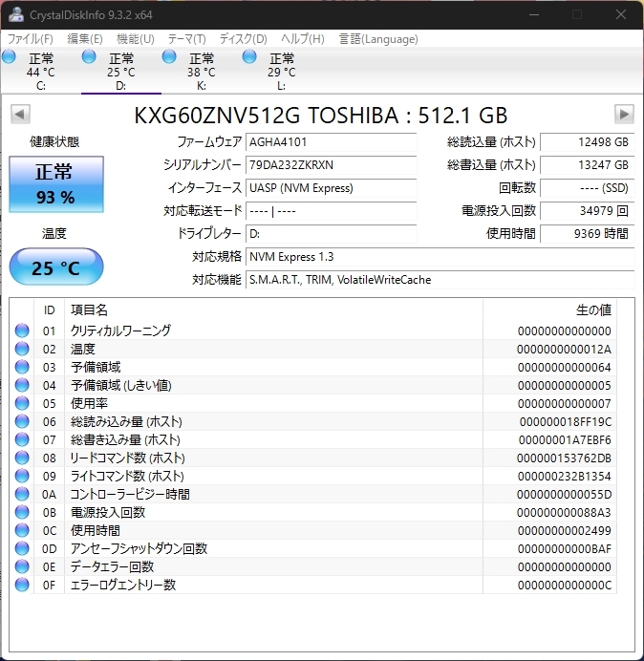644x661 pixels.
Task: Click the シリアルナンバー value field
Action: (x=331, y=164)
